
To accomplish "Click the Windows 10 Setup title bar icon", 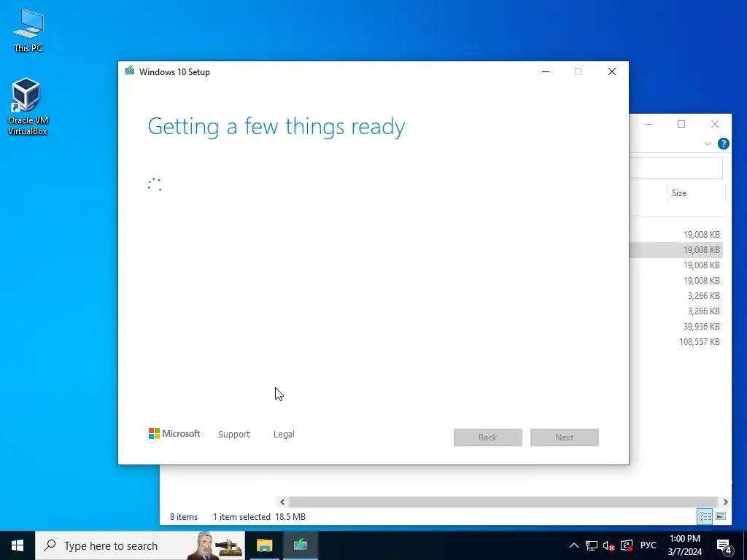I will coord(130,71).
